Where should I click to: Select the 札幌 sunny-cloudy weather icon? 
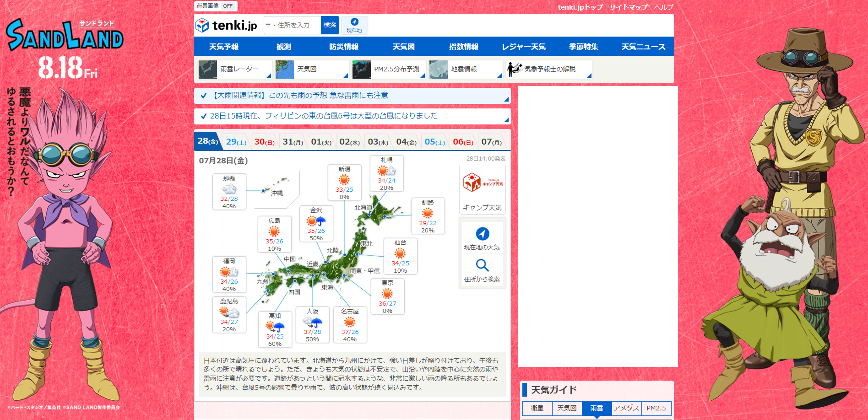point(386,171)
